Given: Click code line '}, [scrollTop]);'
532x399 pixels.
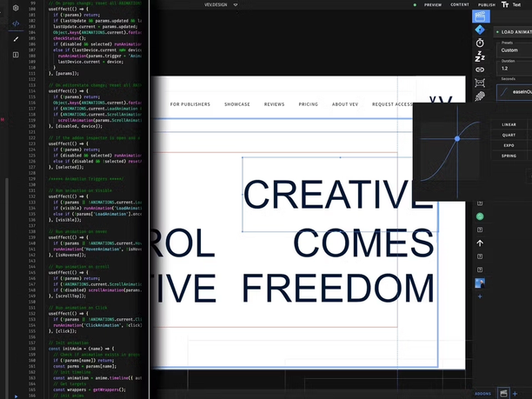Looking at the screenshot, I should tap(67, 296).
